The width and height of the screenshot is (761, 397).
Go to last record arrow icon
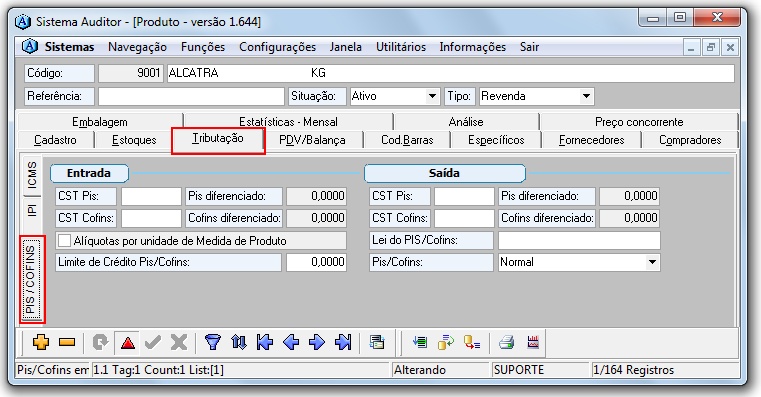pyautogui.click(x=343, y=342)
